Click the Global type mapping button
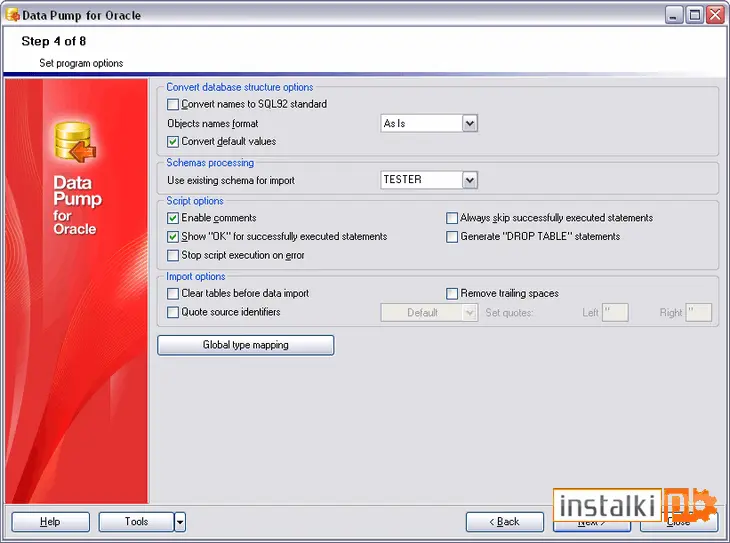 pyautogui.click(x=245, y=345)
